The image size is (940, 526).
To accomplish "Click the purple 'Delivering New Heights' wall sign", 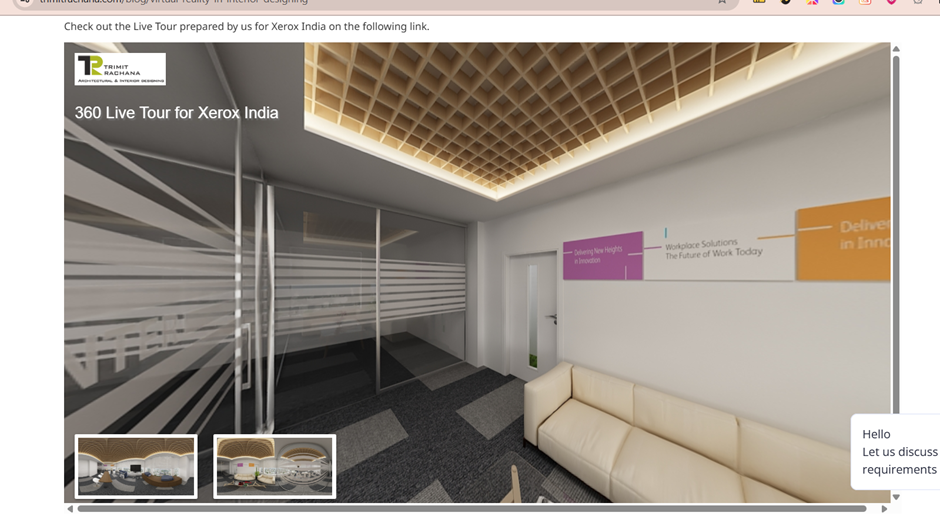I will (x=602, y=257).
